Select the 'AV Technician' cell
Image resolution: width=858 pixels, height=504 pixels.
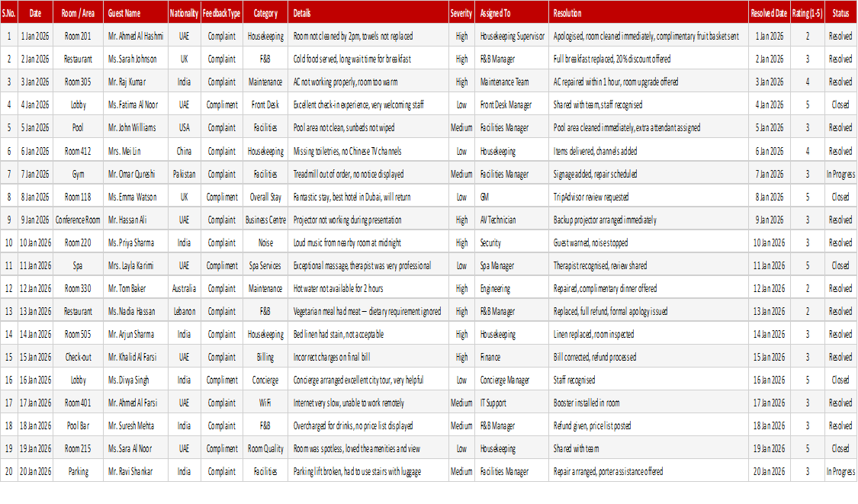[512, 220]
